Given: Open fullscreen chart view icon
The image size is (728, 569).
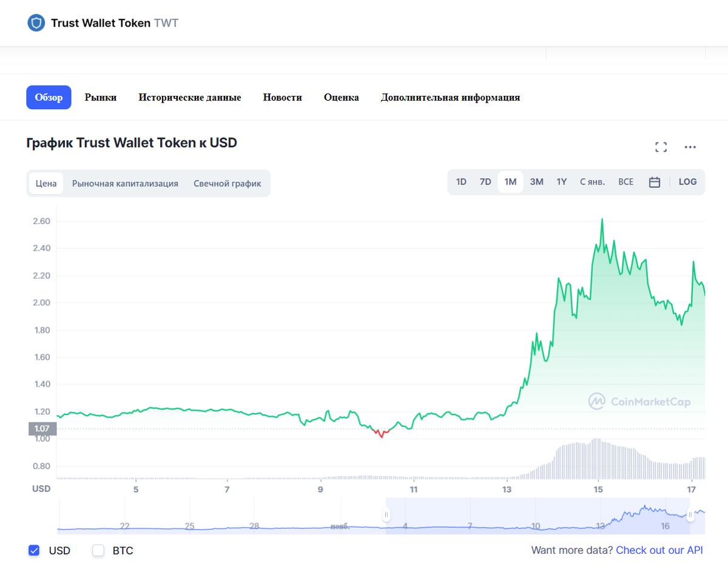Looking at the screenshot, I should coord(661,147).
